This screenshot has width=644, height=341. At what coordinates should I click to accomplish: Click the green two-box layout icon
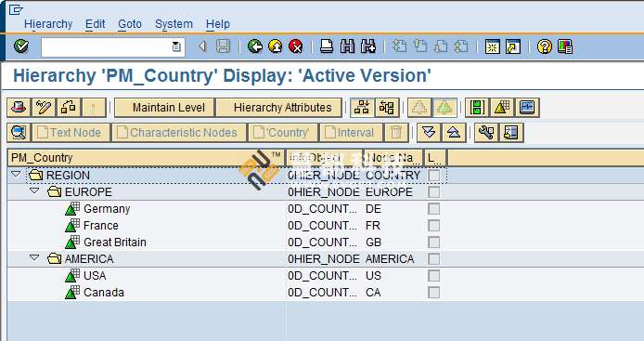click(477, 108)
